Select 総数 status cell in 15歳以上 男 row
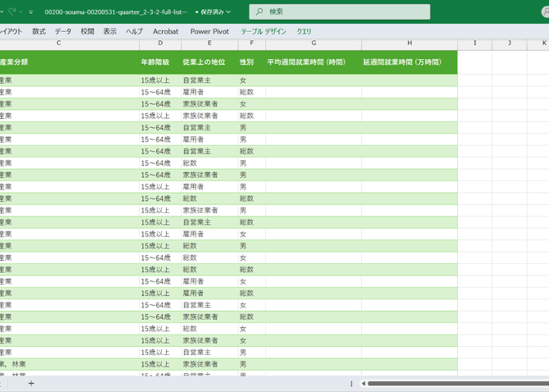Viewport: 549px width, 392px height. pyautogui.click(x=209, y=246)
